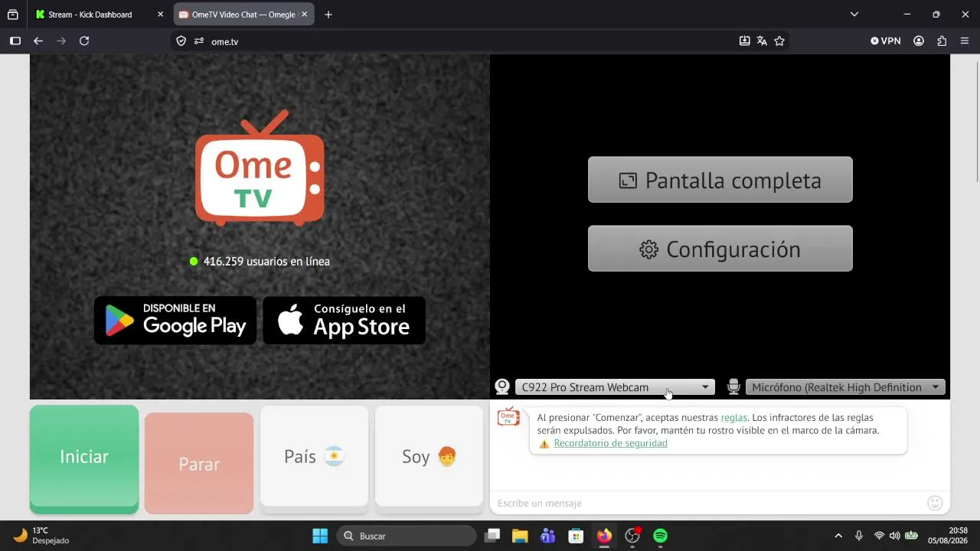Open the reglas link
This screenshot has height=551, width=980.
(734, 418)
